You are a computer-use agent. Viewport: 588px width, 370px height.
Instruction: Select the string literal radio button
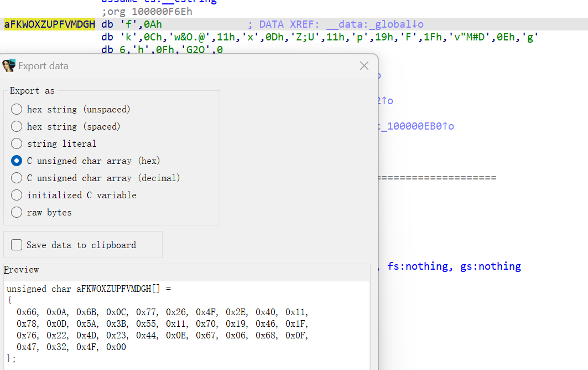click(17, 143)
